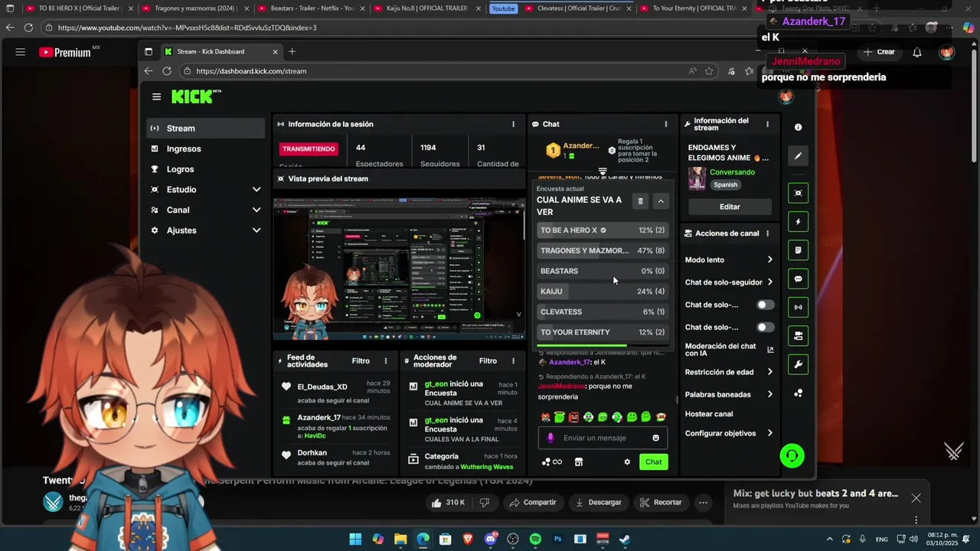Click Hostear canal
This screenshot has width=980, height=551.
pyautogui.click(x=709, y=414)
